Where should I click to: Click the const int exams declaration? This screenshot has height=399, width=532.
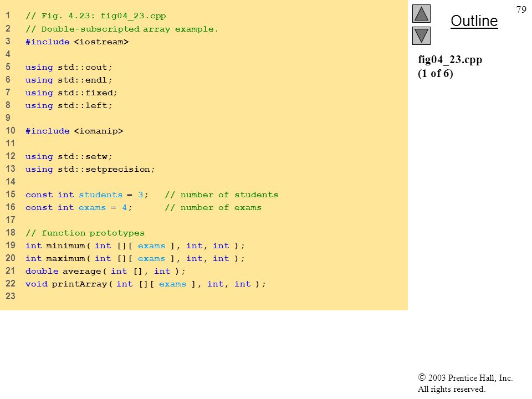point(79,208)
